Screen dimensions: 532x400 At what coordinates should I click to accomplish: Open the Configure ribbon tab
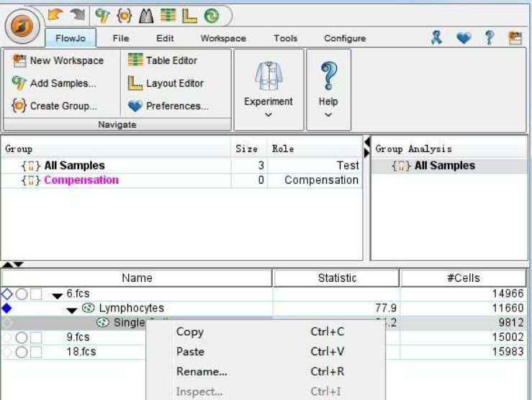click(345, 38)
